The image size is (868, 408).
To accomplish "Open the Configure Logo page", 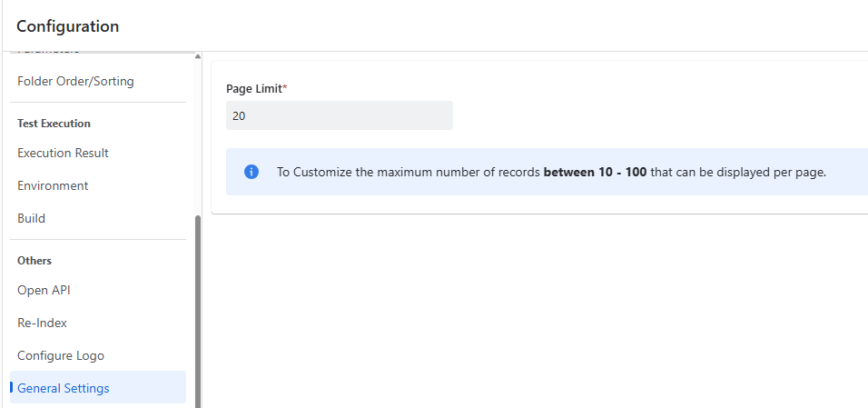I will 61,355.
